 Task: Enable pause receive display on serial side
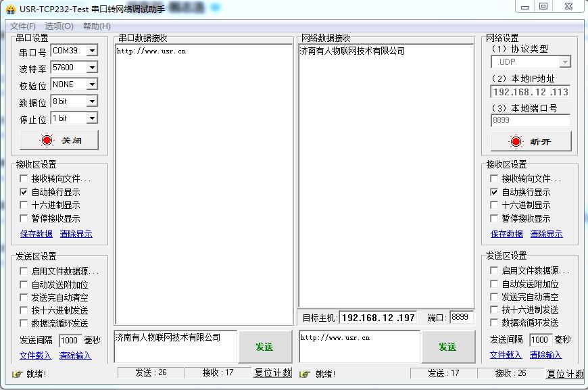(24, 218)
